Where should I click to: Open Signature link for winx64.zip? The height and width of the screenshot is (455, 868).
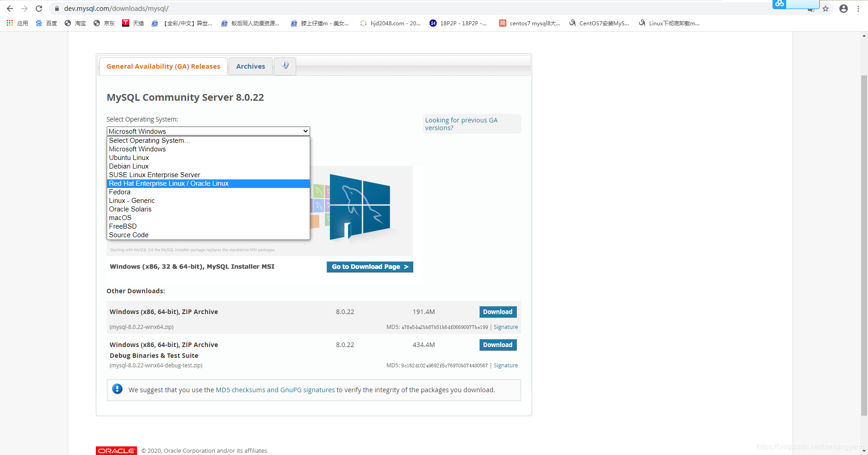[x=505, y=327]
